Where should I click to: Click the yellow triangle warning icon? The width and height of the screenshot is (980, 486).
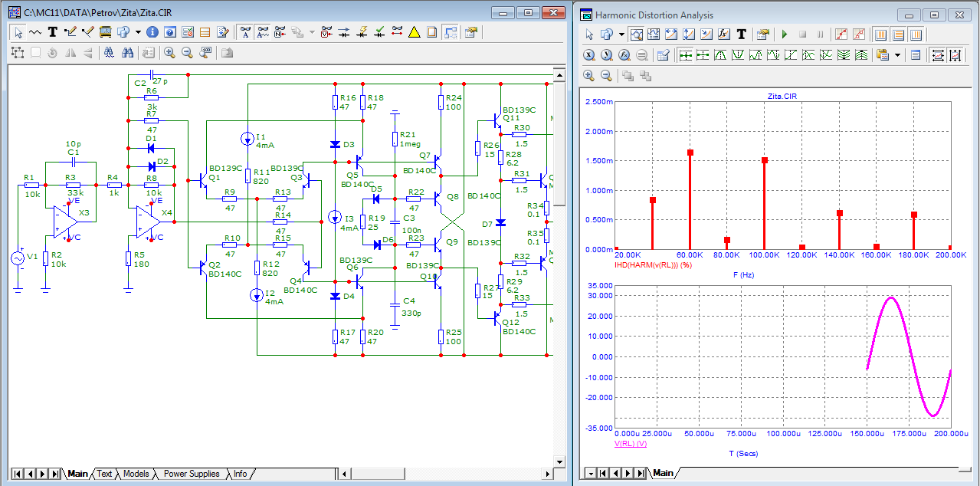pos(414,32)
